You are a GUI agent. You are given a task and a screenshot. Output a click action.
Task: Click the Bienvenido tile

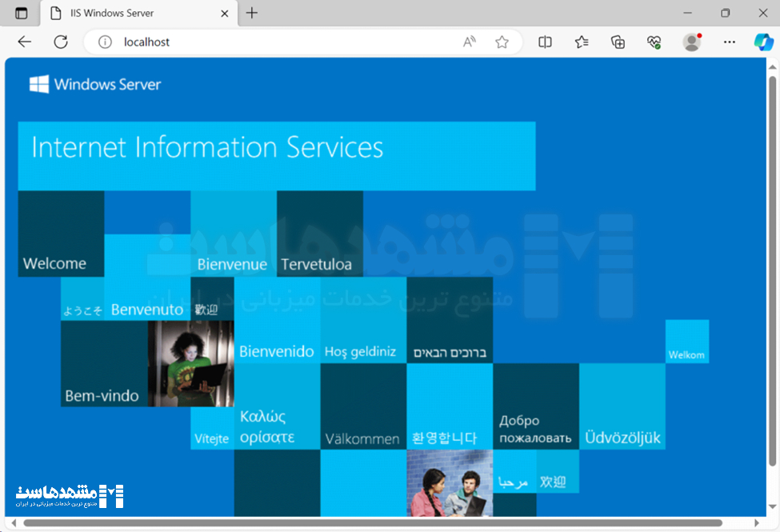click(277, 320)
